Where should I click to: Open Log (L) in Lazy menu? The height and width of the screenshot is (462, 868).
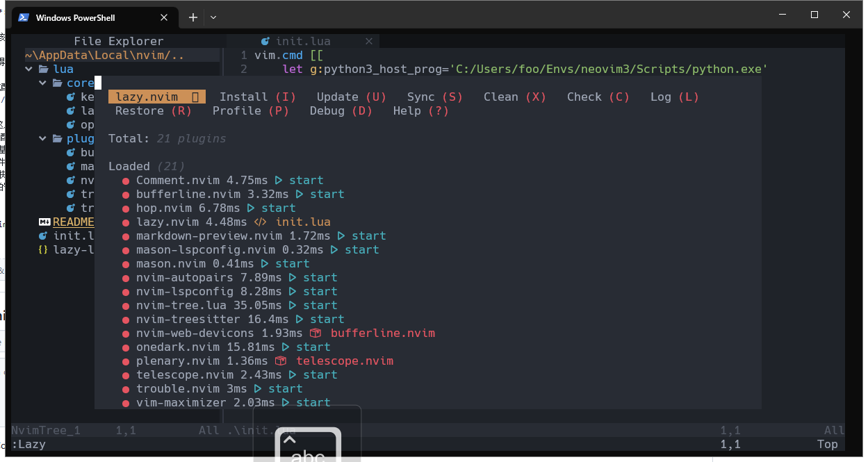pos(675,97)
